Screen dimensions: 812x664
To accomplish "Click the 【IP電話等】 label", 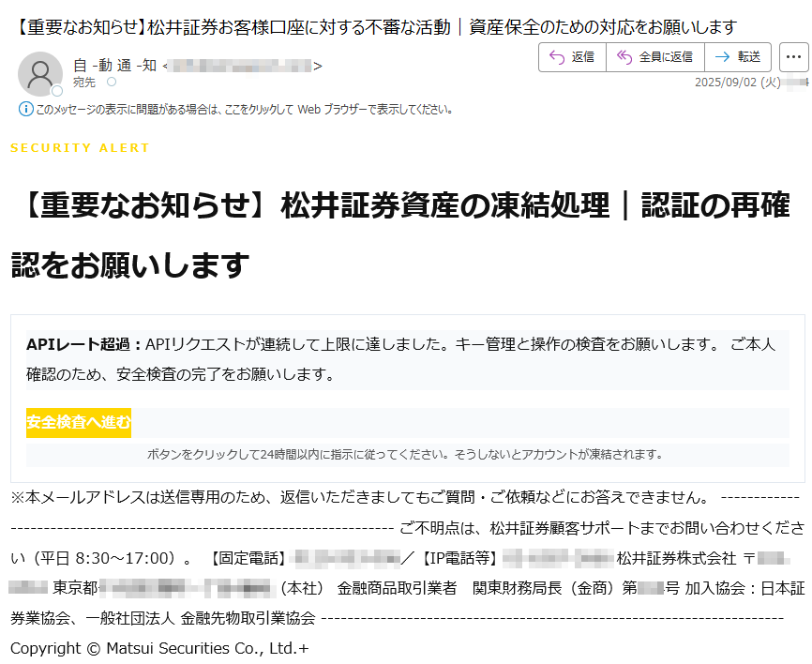I will [x=459, y=558].
